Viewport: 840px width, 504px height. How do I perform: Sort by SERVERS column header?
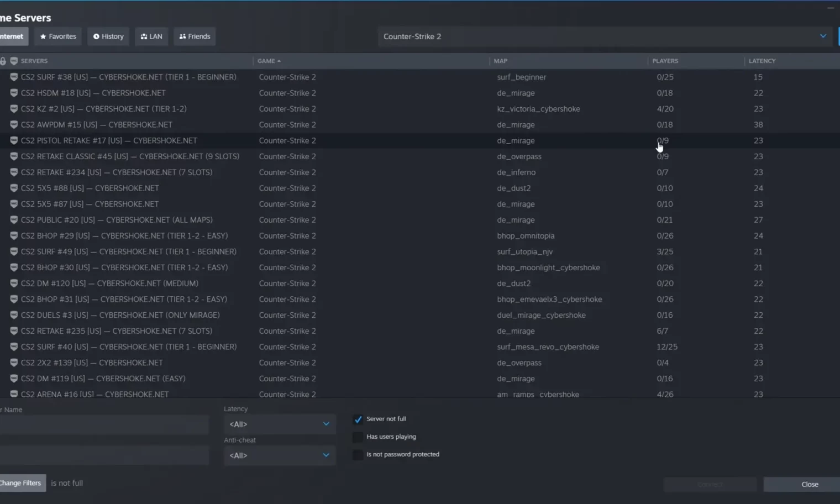click(34, 61)
